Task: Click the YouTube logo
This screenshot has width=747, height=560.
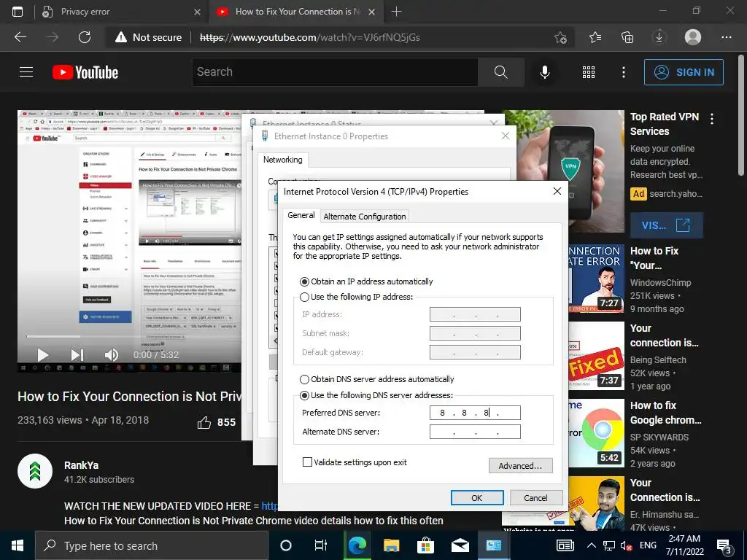Action: click(85, 72)
